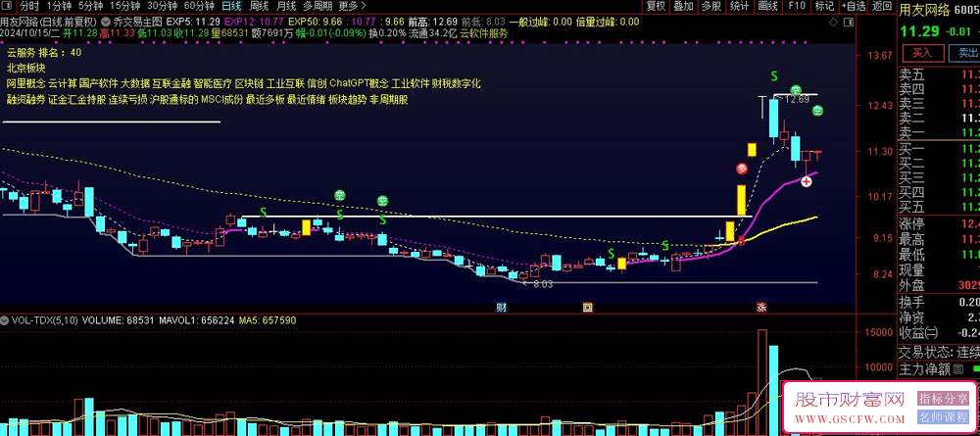The image size is (980, 436).
Task: Add stock via +自选 button
Action: (x=854, y=6)
